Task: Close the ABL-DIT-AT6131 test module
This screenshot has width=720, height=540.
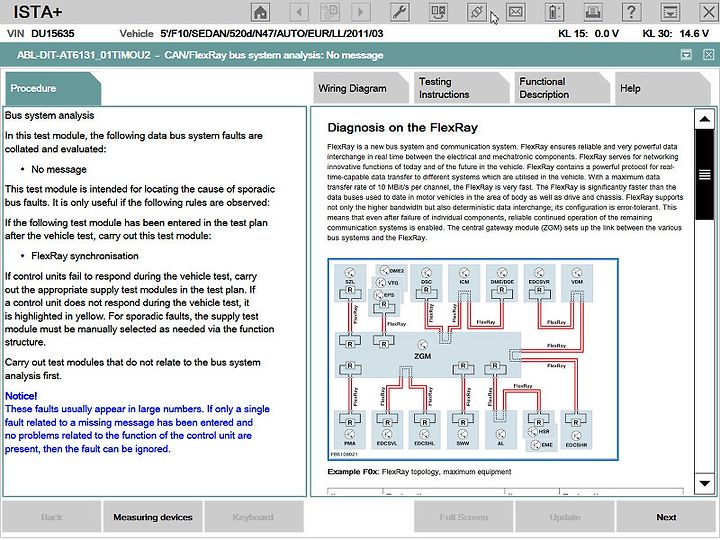Action: coord(709,55)
